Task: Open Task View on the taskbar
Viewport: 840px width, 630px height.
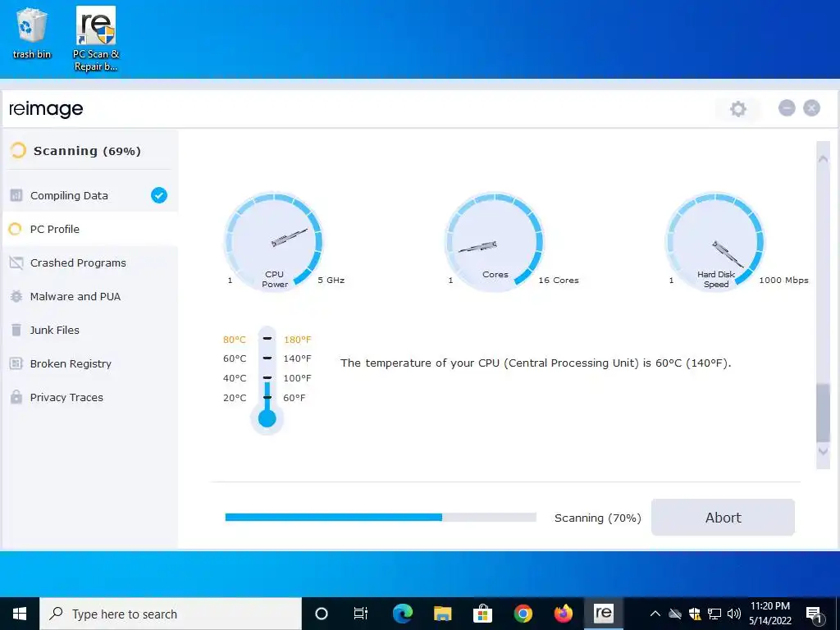Action: pyautogui.click(x=361, y=614)
